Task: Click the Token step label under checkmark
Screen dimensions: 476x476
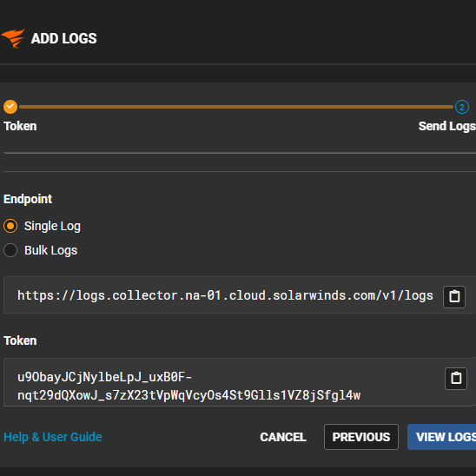Action: (x=20, y=126)
